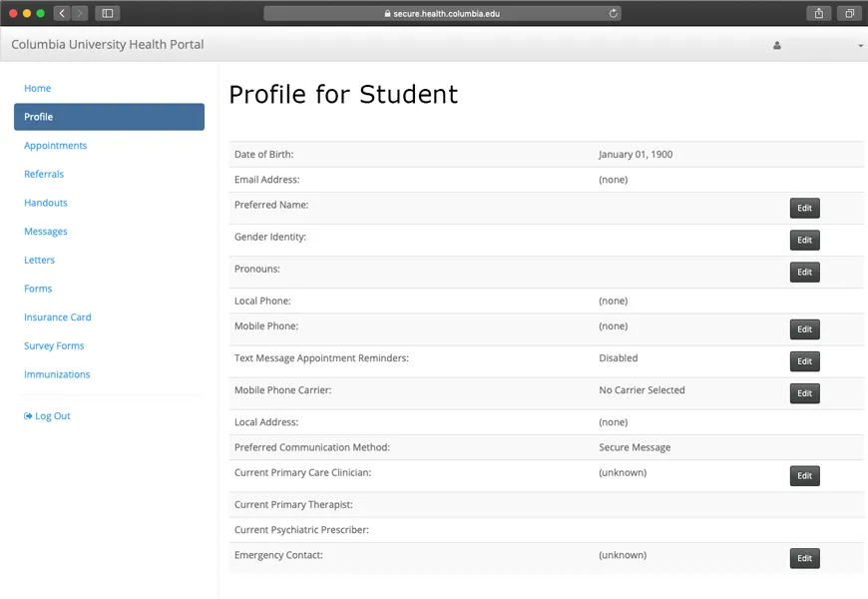Screen dimensions: 868x599
Task: Edit the Mobile Phone number
Action: (x=804, y=329)
